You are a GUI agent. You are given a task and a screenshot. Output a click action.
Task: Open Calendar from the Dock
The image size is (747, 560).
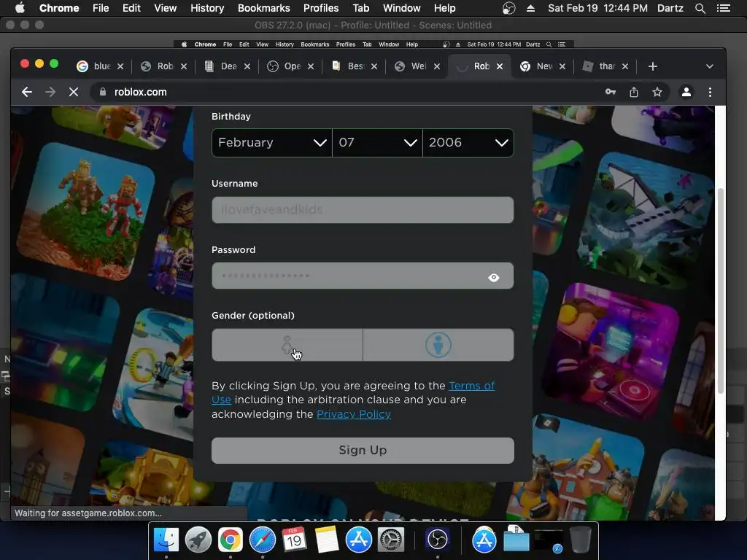click(x=294, y=540)
